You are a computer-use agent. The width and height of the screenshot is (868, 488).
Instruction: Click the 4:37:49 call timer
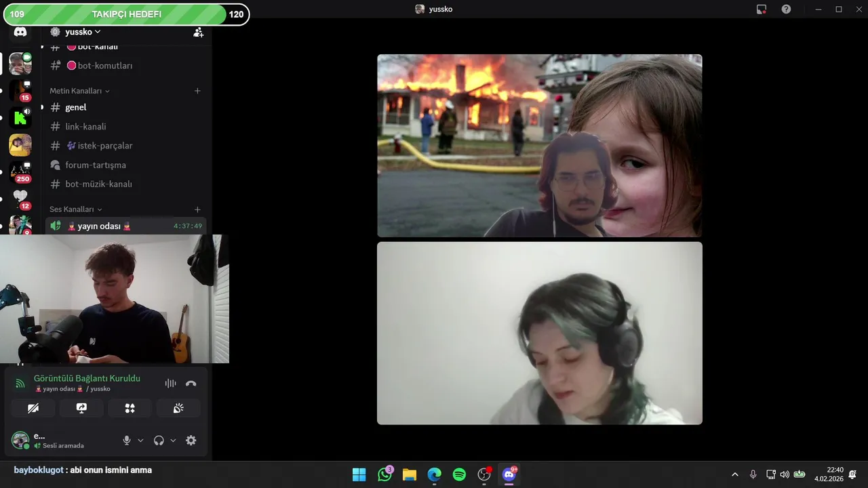[188, 226]
